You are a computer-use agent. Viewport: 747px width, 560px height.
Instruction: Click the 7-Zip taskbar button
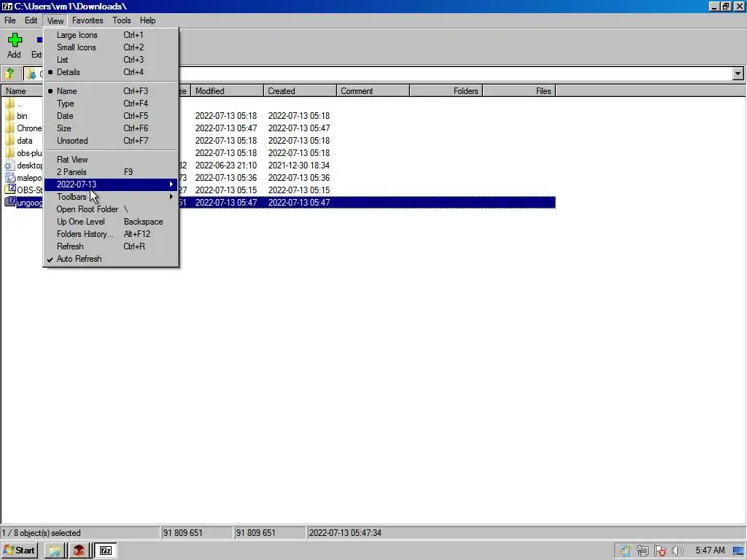(106, 551)
